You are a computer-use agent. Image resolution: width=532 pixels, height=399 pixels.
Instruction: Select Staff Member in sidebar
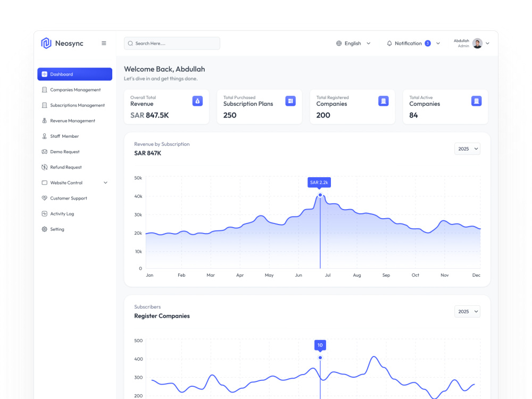click(74, 136)
